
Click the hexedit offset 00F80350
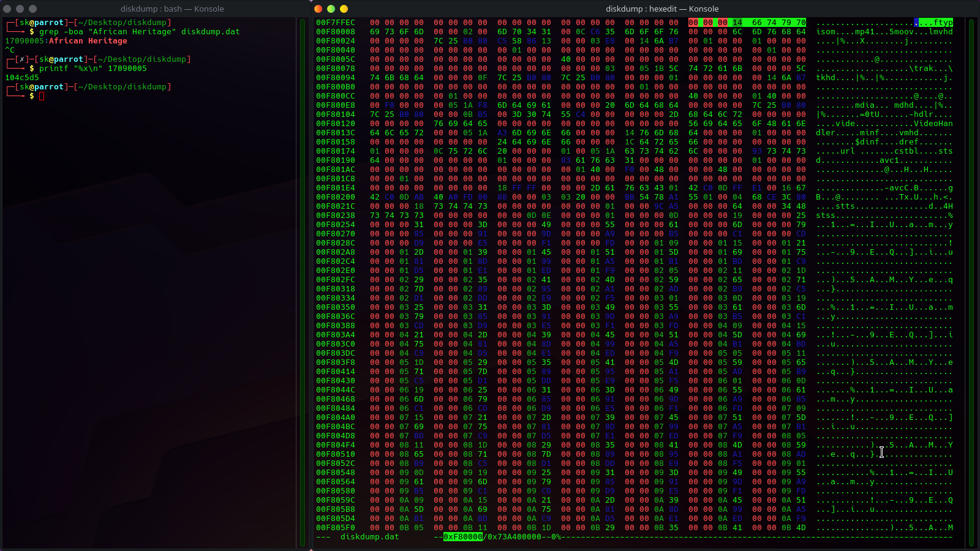(336, 307)
